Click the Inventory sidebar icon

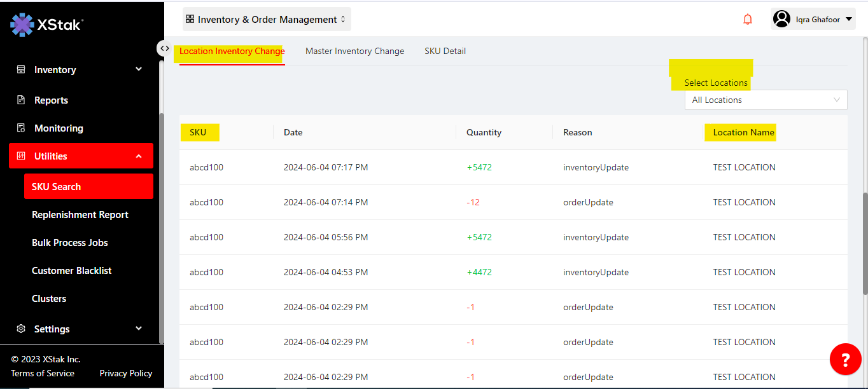21,69
